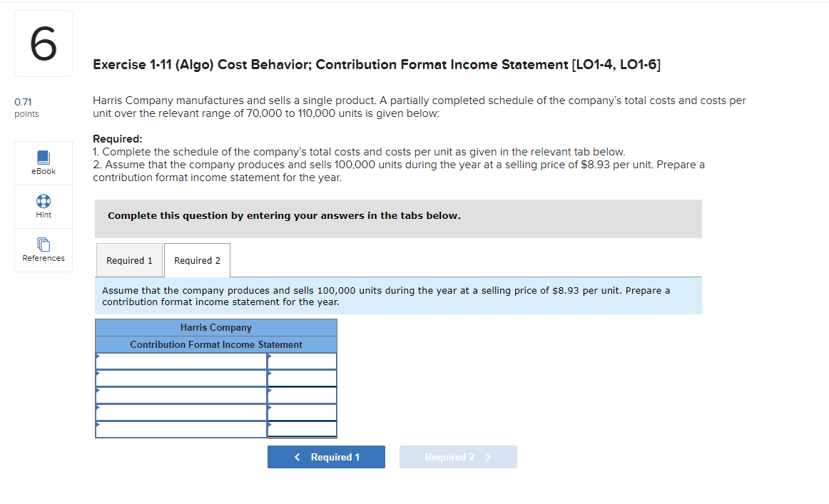Screen dimensions: 829x504
Task: Click the bottom net income amount cell
Action: click(303, 429)
